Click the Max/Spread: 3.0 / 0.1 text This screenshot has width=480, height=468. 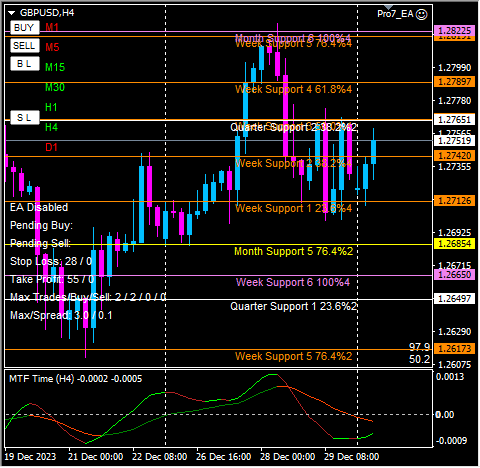[61, 315]
